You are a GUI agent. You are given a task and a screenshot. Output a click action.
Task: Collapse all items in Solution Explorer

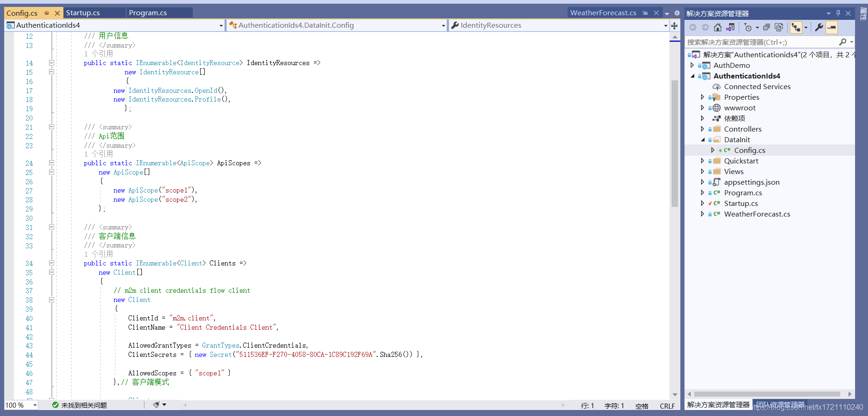coord(766,27)
